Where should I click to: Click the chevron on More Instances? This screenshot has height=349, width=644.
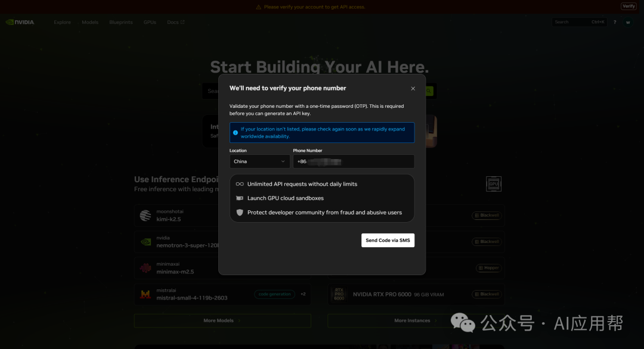(436, 320)
